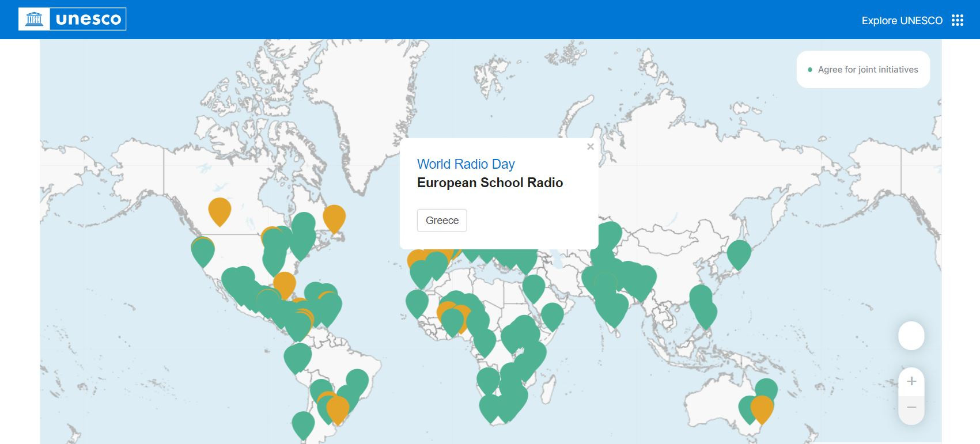Select the green marker over Egypt

pyautogui.click(x=533, y=286)
